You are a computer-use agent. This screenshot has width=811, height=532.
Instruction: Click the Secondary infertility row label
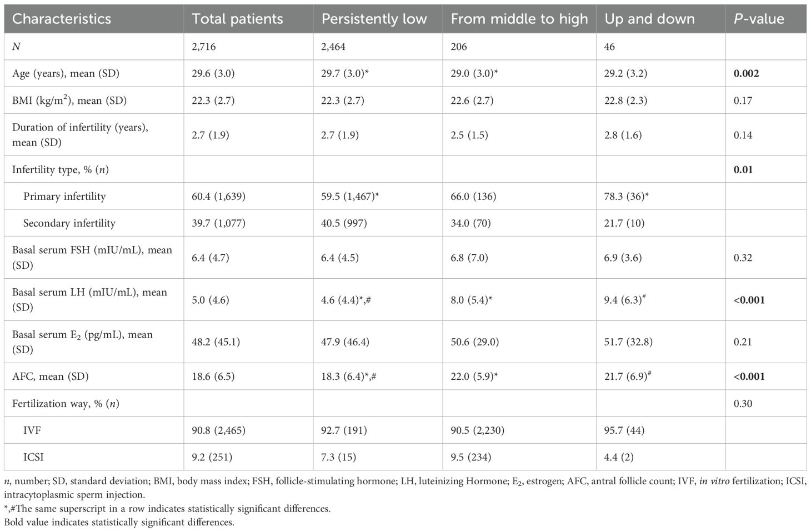click(69, 223)
